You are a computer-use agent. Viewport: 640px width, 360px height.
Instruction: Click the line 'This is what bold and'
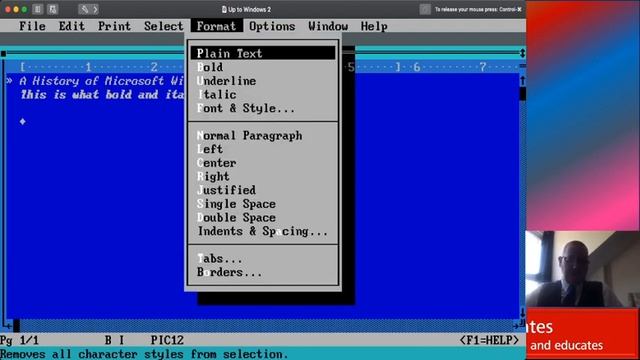click(x=89, y=95)
